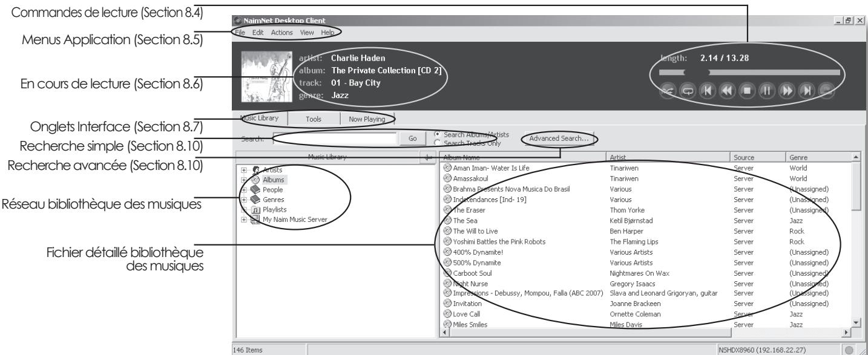Screen dimensions: 868x355
Task: Click the Go search button
Action: point(413,138)
